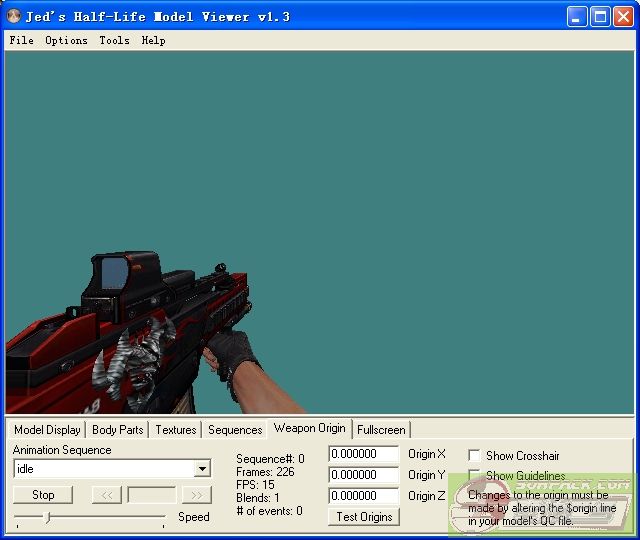Click the Half-Life Model Viewer title bar icon
640x540 pixels.
point(14,16)
